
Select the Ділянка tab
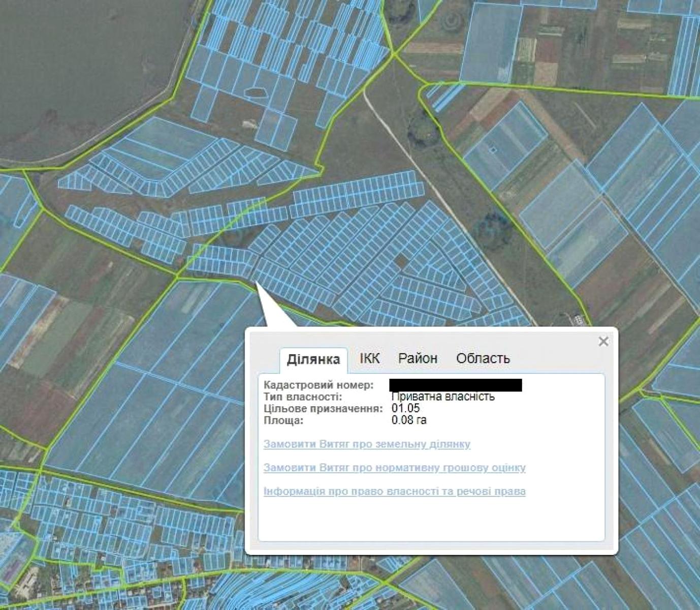tap(313, 359)
